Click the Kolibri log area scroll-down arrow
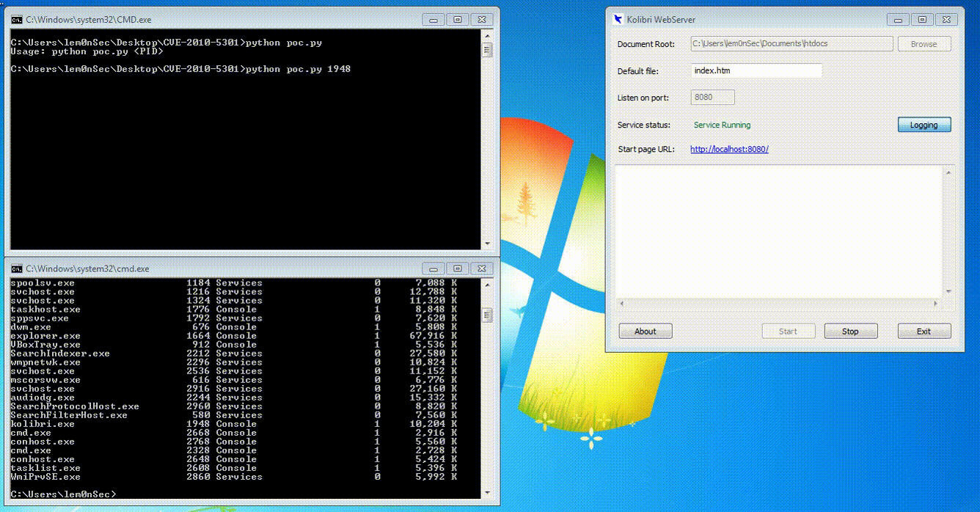The width and height of the screenshot is (980, 512). coord(948,291)
